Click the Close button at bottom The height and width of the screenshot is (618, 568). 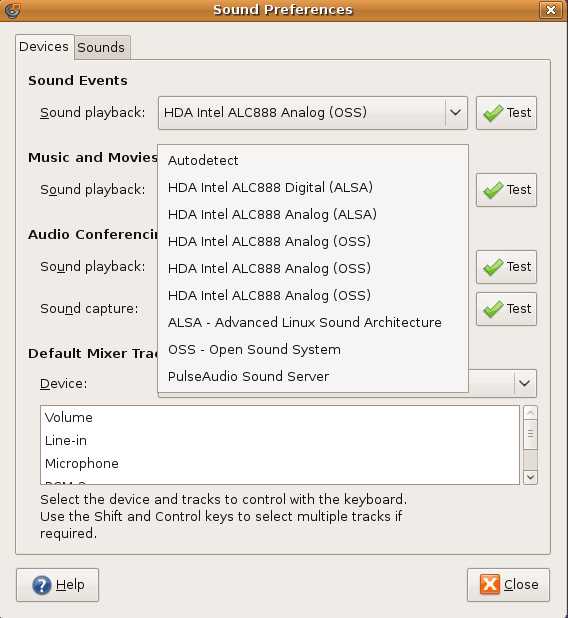[508, 585]
